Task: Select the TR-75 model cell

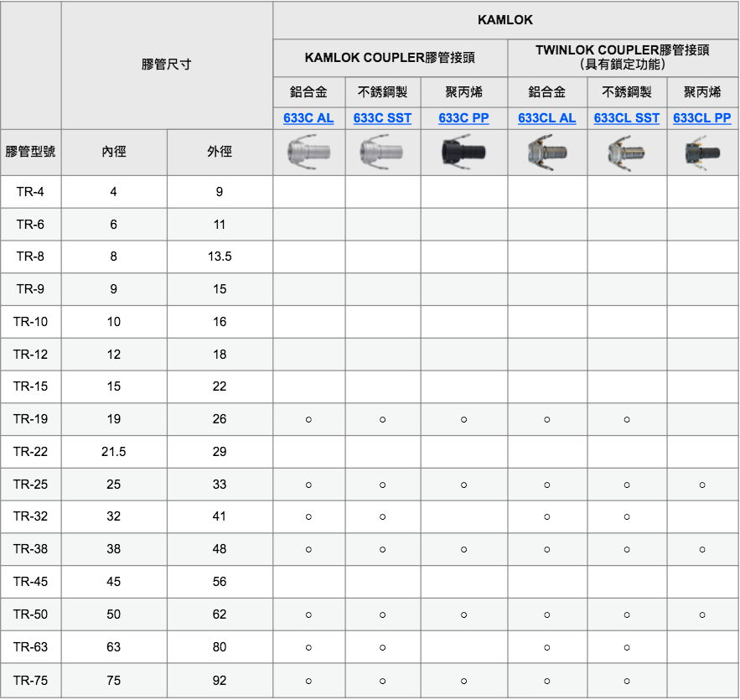Action: click(31, 680)
